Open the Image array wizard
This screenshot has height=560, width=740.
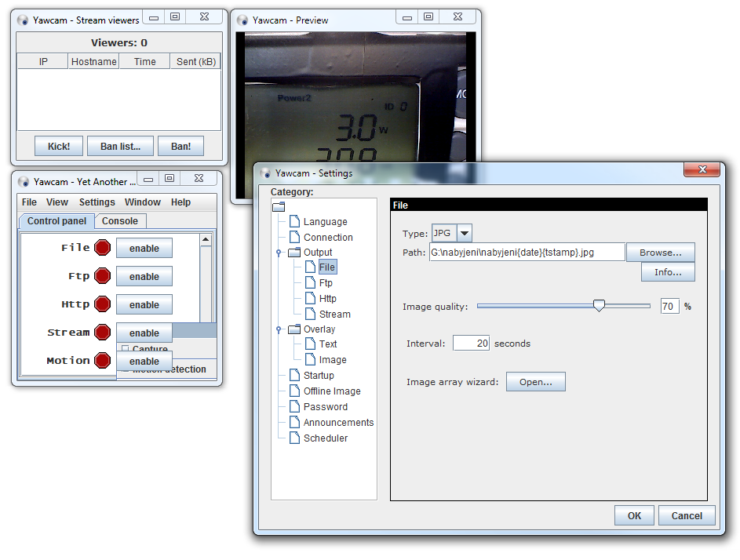536,382
